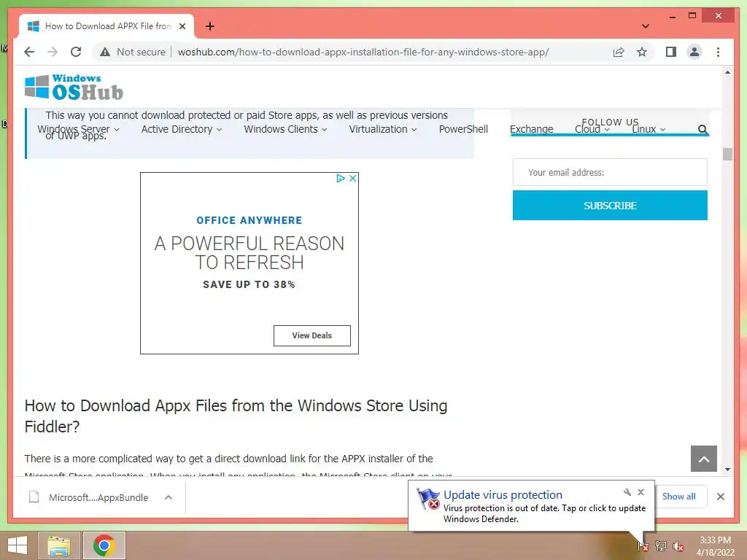Click View Deals in the ad
Image resolution: width=747 pixels, height=560 pixels.
[312, 335]
